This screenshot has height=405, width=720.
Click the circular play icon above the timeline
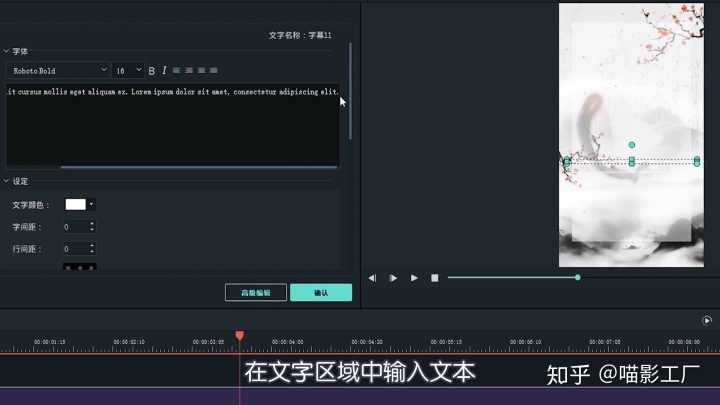pyautogui.click(x=707, y=320)
